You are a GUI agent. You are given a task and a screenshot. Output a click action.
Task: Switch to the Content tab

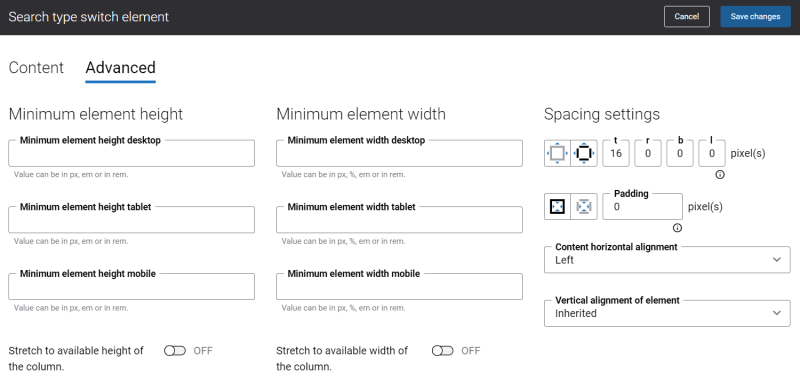(36, 67)
